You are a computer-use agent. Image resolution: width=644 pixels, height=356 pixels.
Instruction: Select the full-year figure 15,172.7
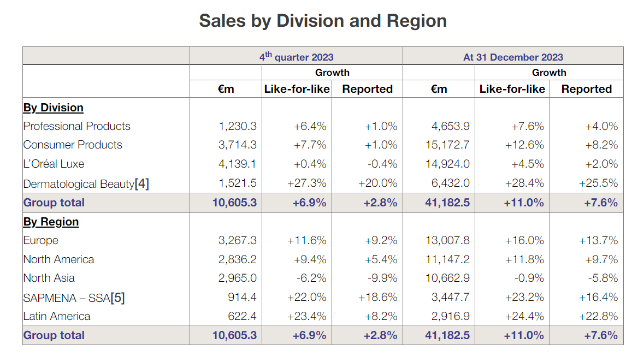447,145
